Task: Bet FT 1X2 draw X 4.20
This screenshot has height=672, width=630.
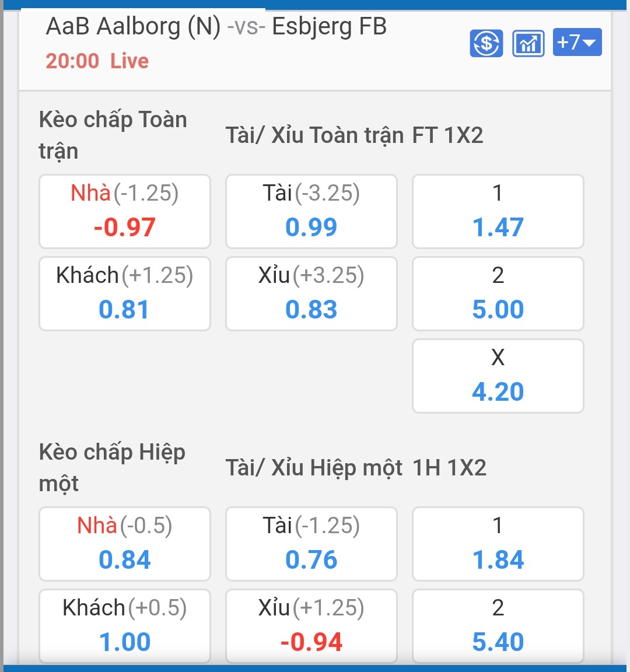Action: coord(498,376)
